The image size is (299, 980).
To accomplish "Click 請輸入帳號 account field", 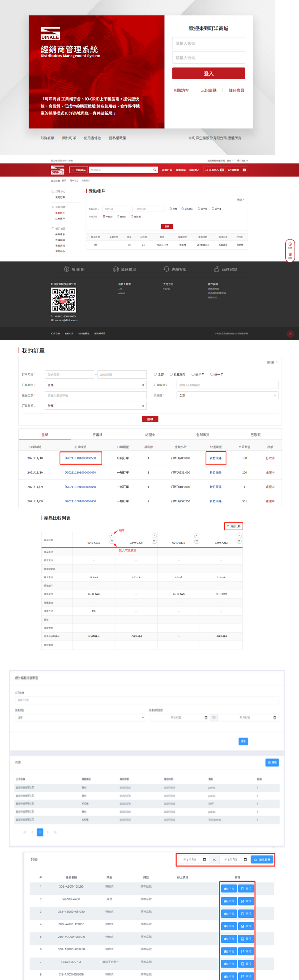I will tap(209, 43).
